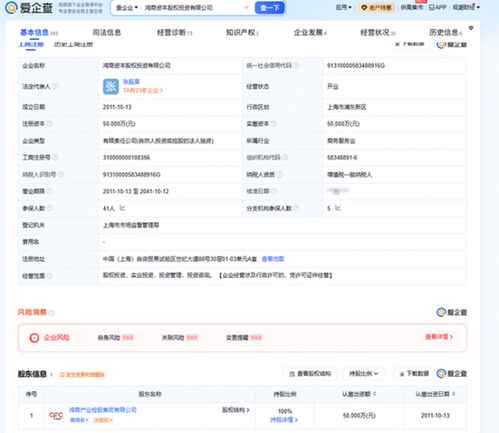Click the CFC shareholder logo
Image resolution: width=499 pixels, height=433 pixels.
pos(56,415)
